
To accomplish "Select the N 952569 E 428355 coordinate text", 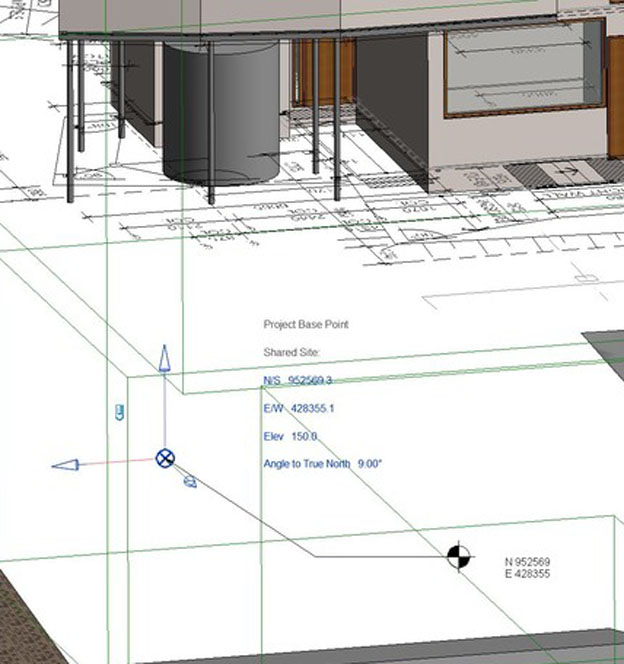I will (528, 568).
